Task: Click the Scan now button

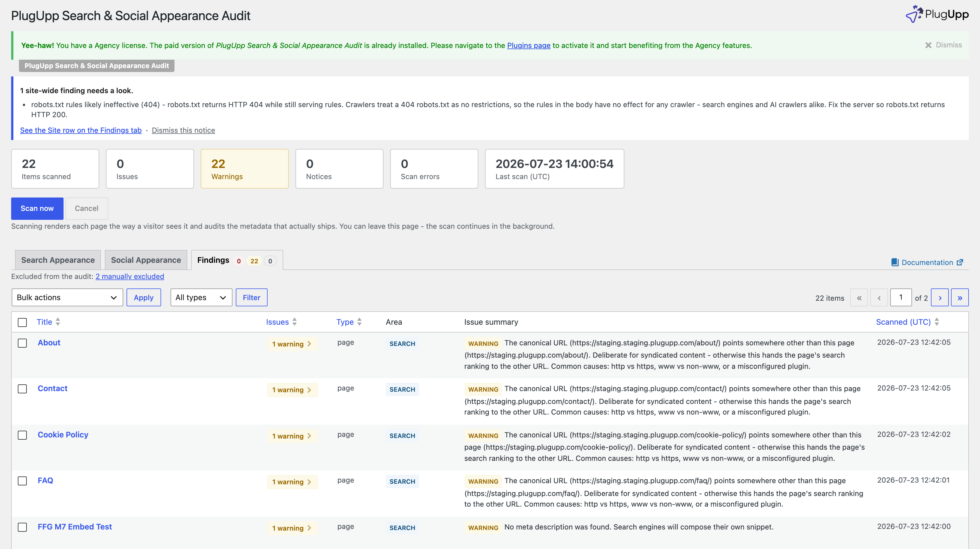Action: point(37,208)
